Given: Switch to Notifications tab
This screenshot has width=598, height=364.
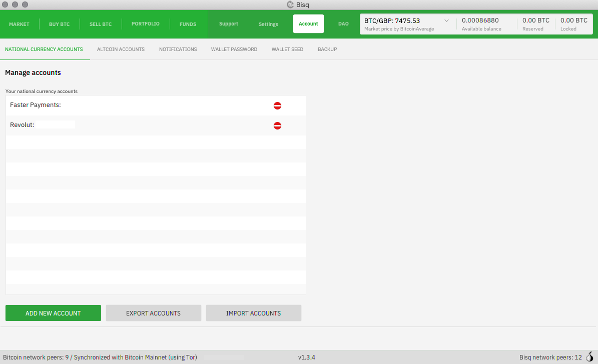Looking at the screenshot, I should click(x=178, y=49).
